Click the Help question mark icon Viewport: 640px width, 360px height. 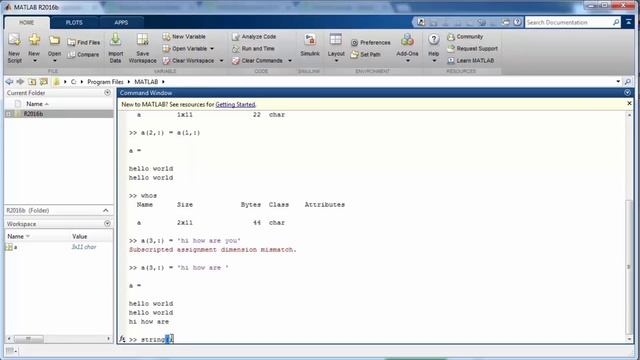click(433, 40)
